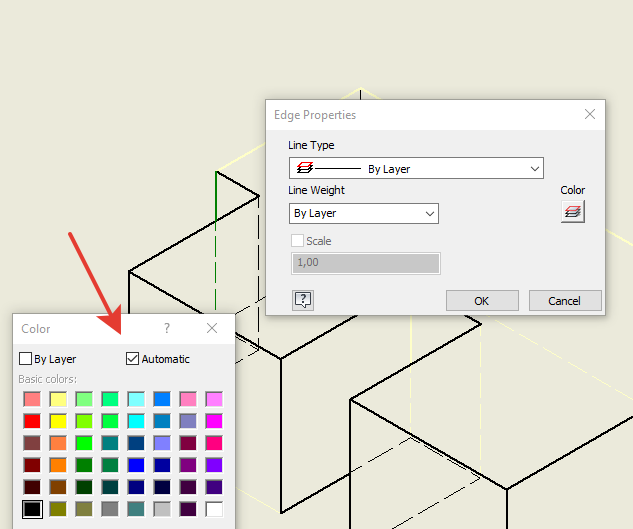Choose the olive swatch in bottom row
This screenshot has width=633, height=529.
tap(58, 509)
